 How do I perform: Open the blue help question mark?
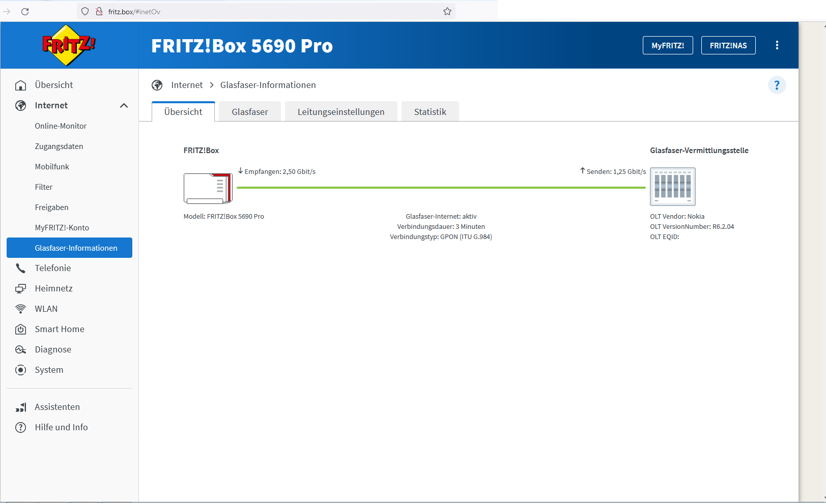point(777,85)
